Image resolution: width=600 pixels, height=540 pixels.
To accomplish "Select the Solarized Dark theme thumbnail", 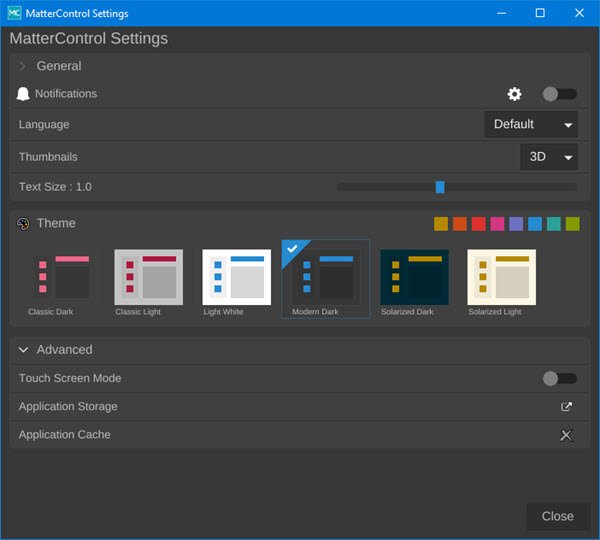I will point(414,277).
